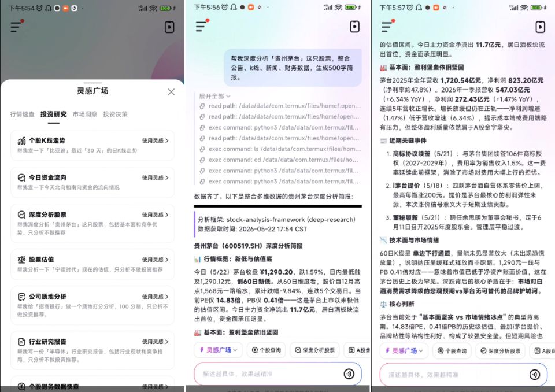Open 'exec command: cd /data/data' step
The width and height of the screenshot is (555, 392).
[x=280, y=160]
